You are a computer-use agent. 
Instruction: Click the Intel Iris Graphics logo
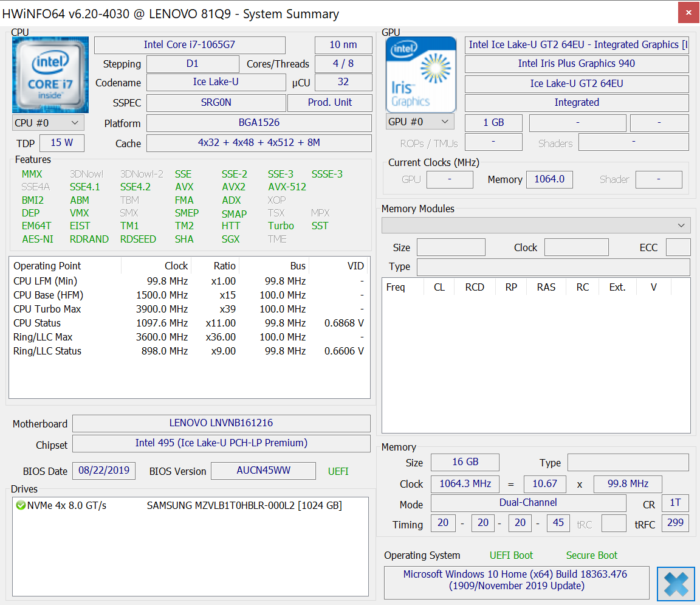[420, 75]
